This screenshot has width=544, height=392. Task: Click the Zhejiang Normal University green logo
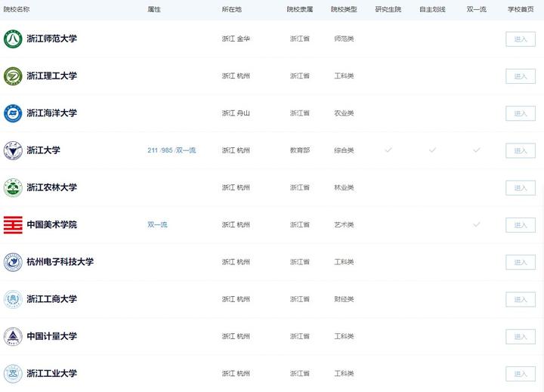[13, 39]
